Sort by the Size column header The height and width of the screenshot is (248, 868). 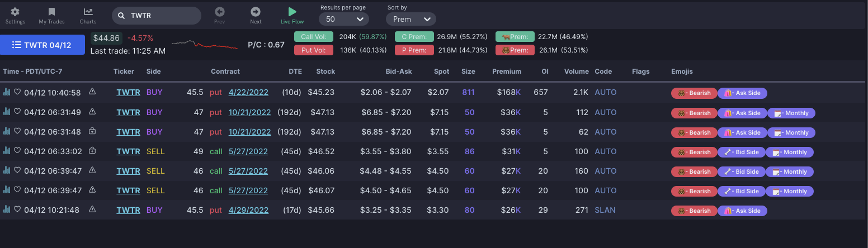point(468,71)
